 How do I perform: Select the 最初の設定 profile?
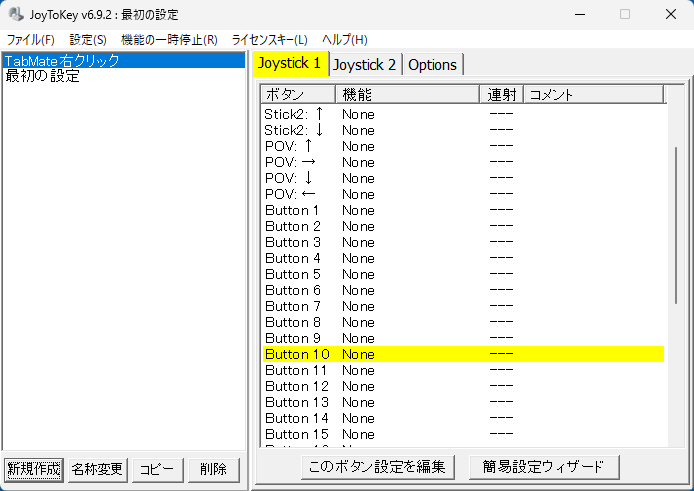tap(42, 76)
